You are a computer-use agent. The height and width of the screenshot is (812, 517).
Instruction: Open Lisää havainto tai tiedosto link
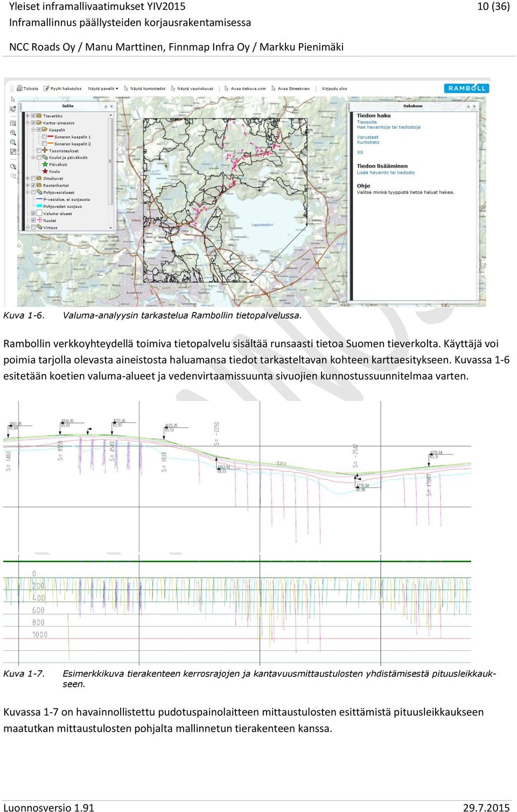coord(386,172)
